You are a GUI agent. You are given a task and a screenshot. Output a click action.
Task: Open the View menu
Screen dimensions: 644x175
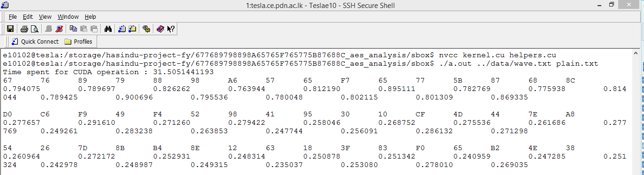pos(45,17)
